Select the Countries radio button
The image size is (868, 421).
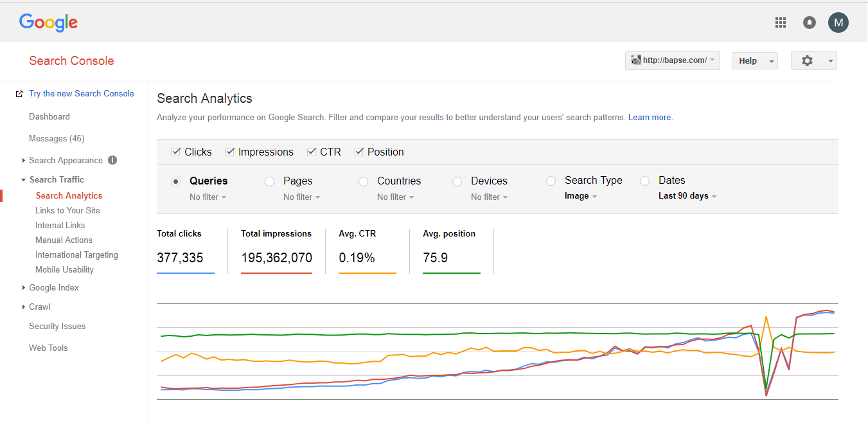click(x=364, y=181)
